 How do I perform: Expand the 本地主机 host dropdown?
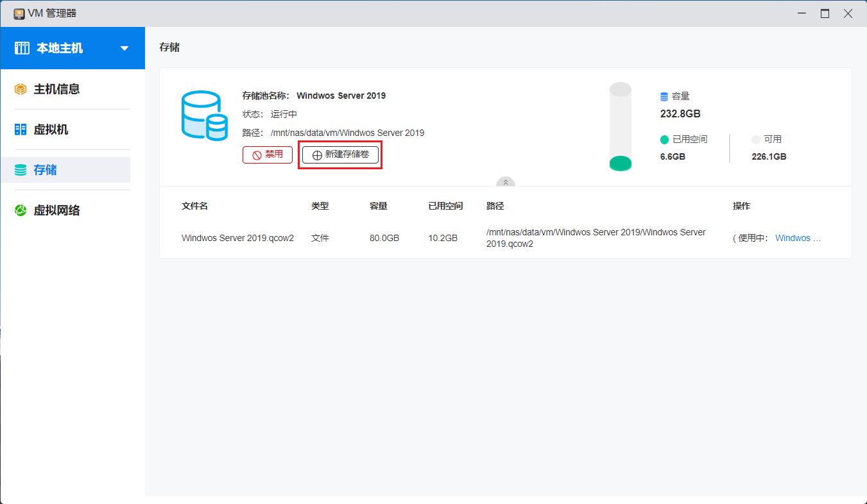click(124, 48)
